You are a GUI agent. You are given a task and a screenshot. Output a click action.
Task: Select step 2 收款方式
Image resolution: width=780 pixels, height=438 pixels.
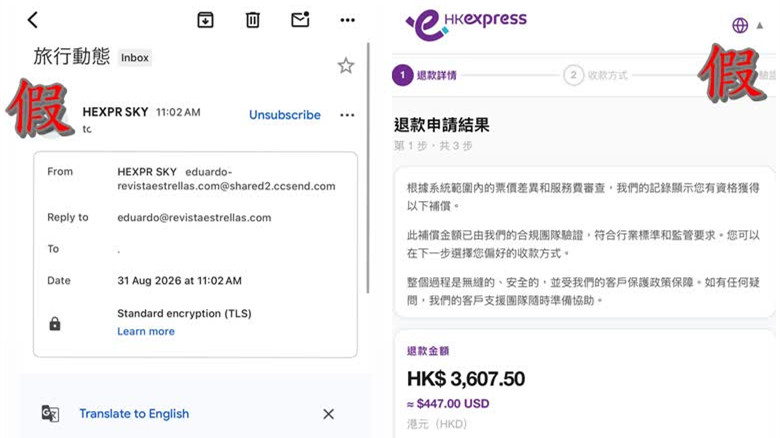click(x=595, y=75)
